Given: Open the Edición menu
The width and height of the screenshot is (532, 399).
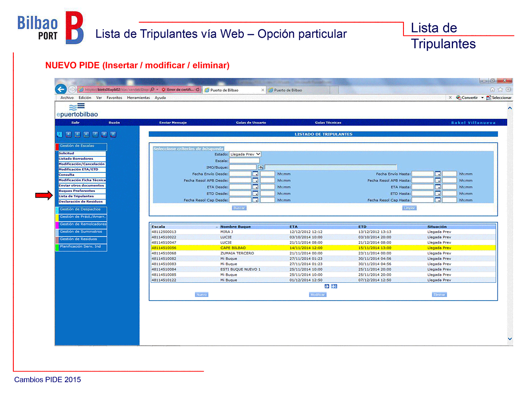Looking at the screenshot, I should [85, 98].
